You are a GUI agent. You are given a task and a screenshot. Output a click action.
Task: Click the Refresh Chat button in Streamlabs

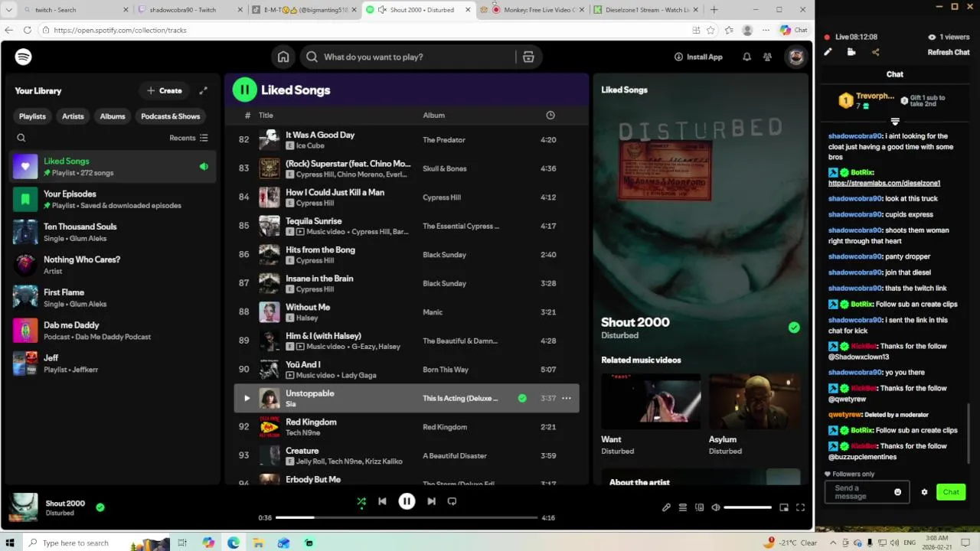tap(949, 52)
